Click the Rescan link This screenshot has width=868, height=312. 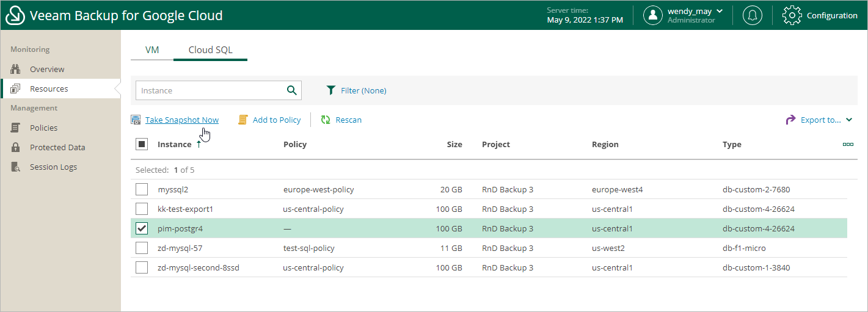pyautogui.click(x=349, y=120)
